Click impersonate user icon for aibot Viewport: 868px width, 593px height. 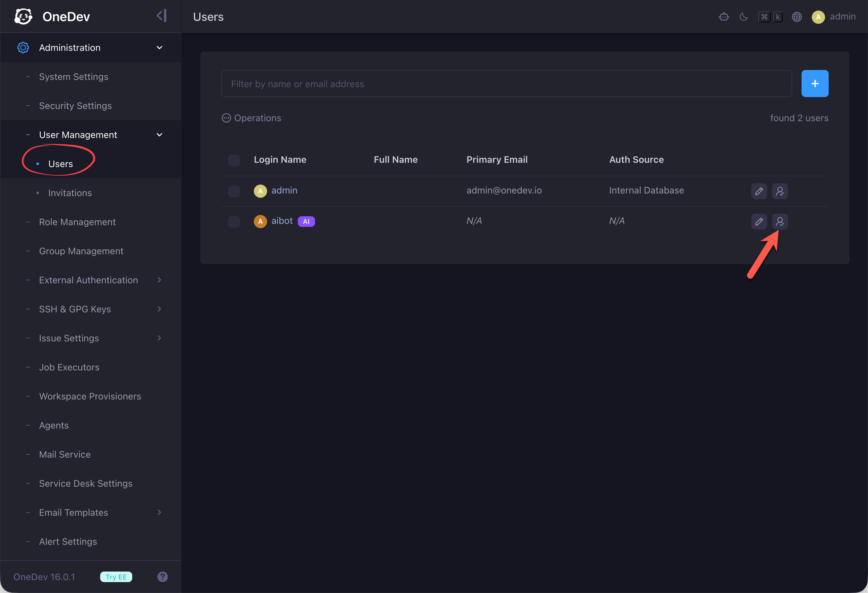point(780,222)
